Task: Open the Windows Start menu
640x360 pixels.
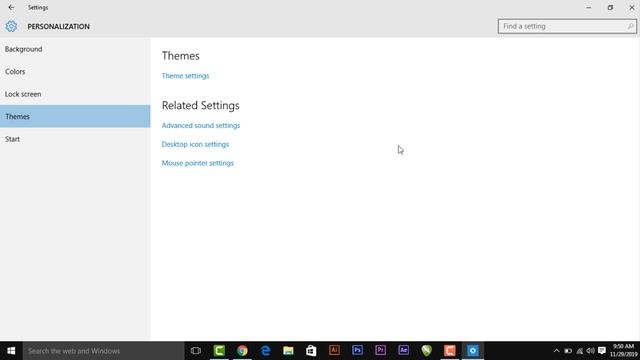Action: tap(11, 351)
